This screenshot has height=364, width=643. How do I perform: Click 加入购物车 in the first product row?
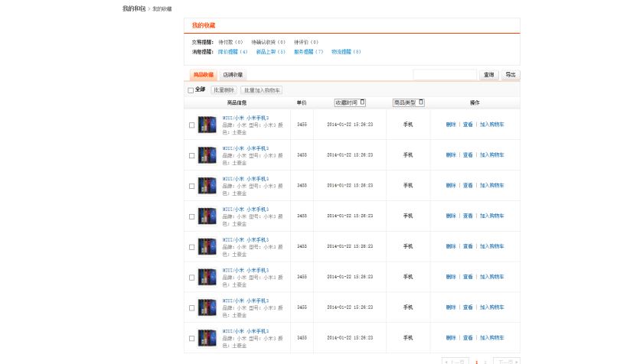point(491,125)
